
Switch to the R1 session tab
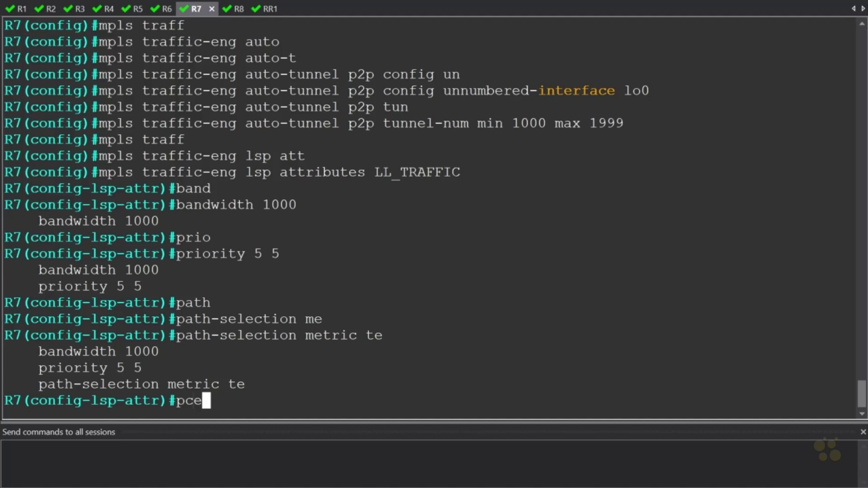21,9
